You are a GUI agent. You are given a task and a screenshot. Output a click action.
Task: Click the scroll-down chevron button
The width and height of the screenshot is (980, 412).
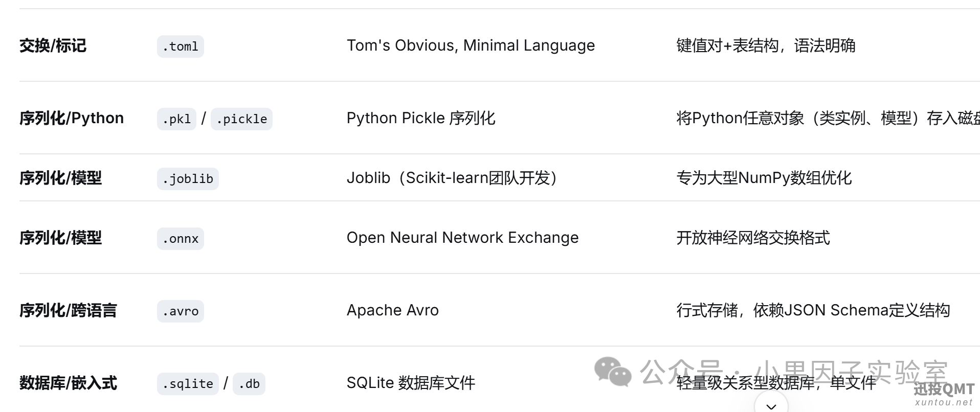click(x=771, y=404)
